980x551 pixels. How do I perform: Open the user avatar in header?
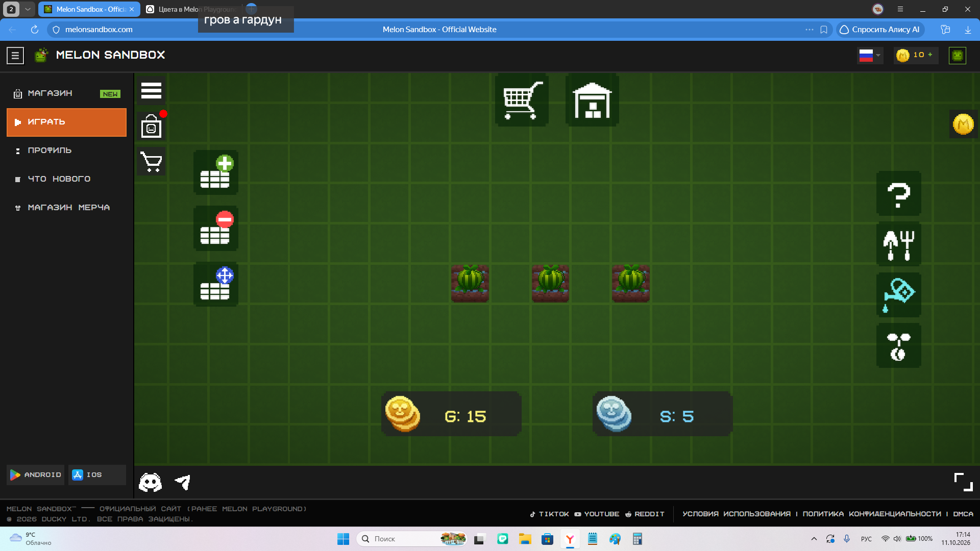coord(958,55)
